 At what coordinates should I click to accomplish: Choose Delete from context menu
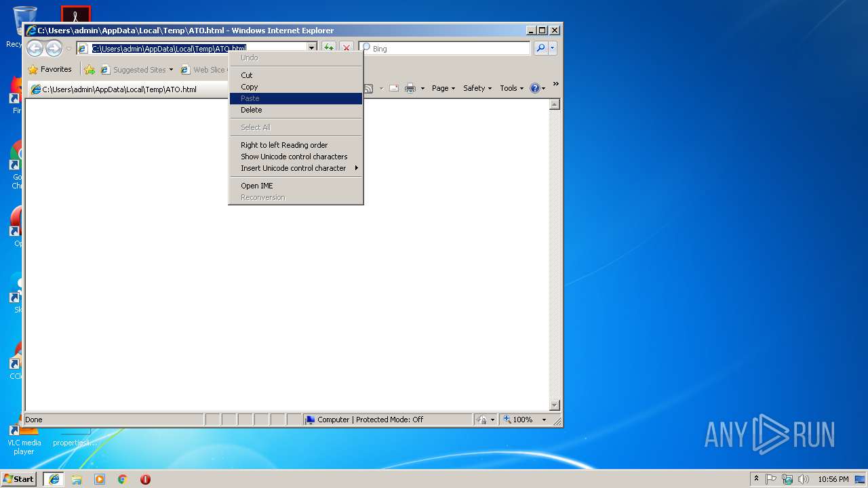pos(296,110)
